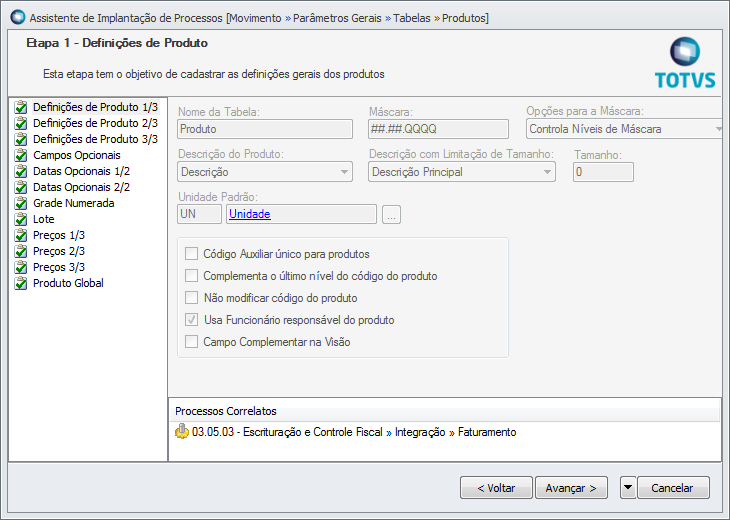Click the checkmark icon beside Preços 1/3
This screenshot has height=520, width=730.
pyautogui.click(x=21, y=235)
